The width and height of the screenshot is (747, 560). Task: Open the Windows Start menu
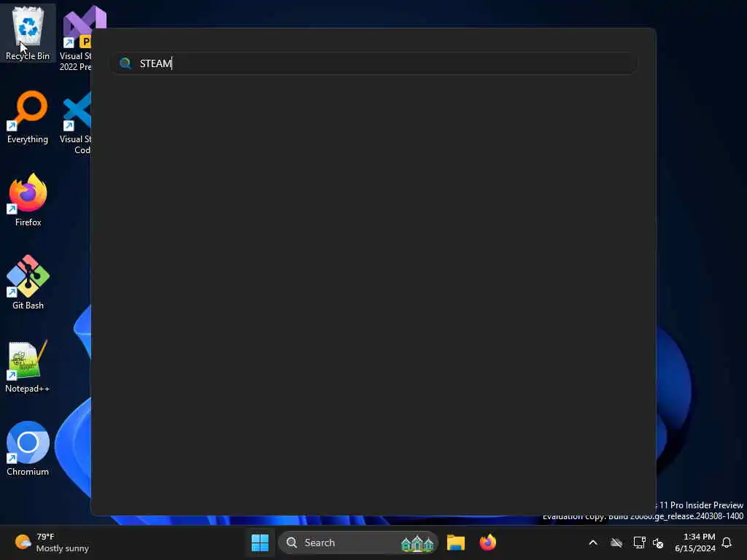click(x=260, y=542)
